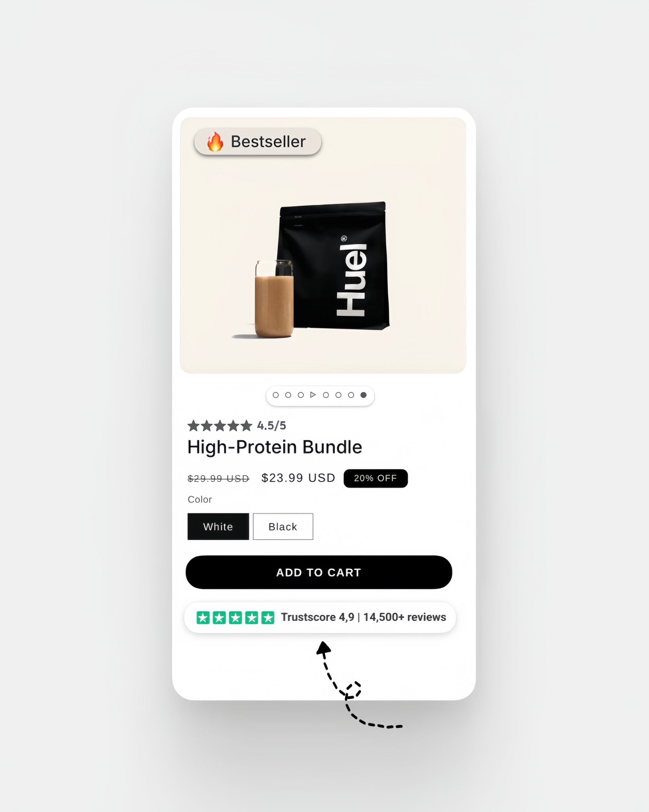
Task: Click the gray star rating icons
Action: [x=220, y=425]
